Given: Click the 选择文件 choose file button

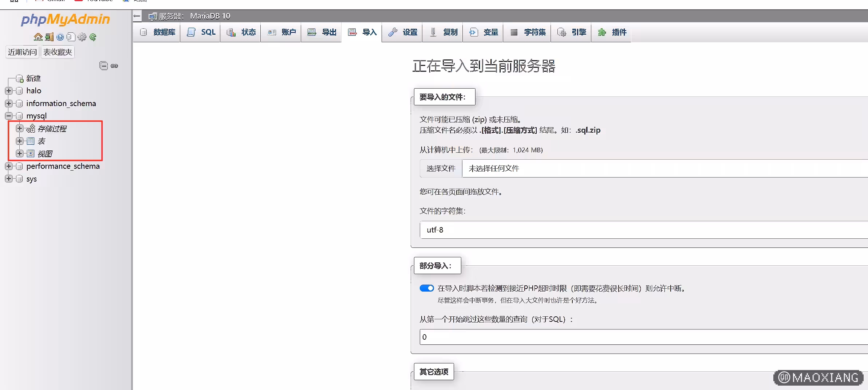Looking at the screenshot, I should [x=441, y=168].
